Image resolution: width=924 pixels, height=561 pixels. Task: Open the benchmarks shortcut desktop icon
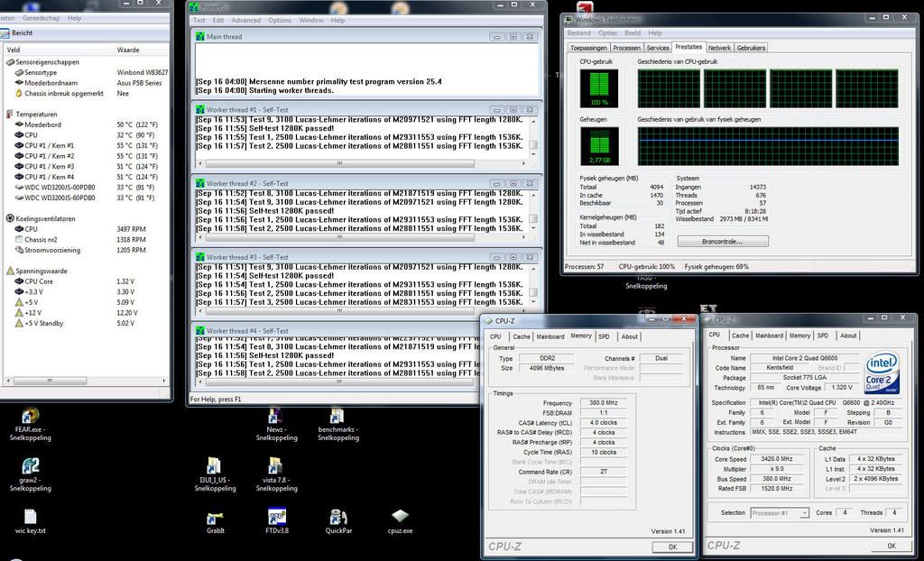pos(337,416)
